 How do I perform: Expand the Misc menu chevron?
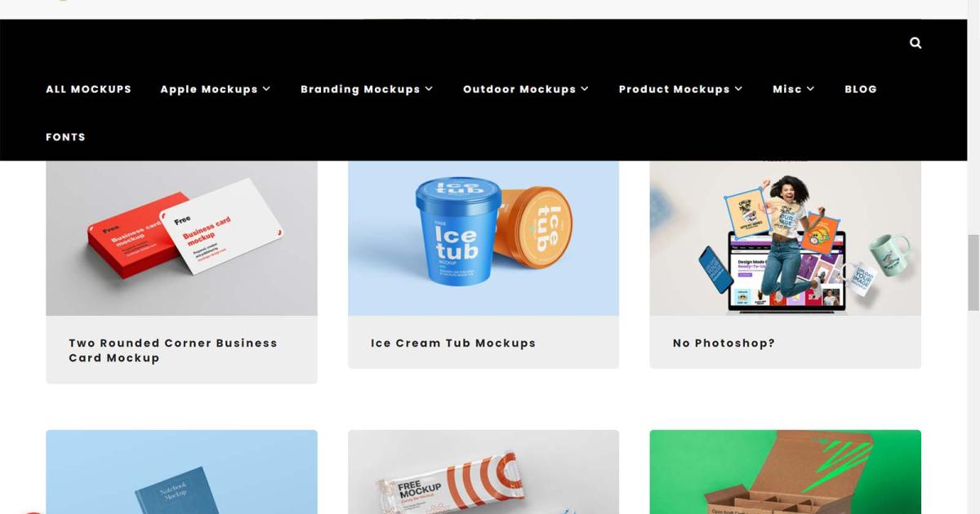point(810,89)
